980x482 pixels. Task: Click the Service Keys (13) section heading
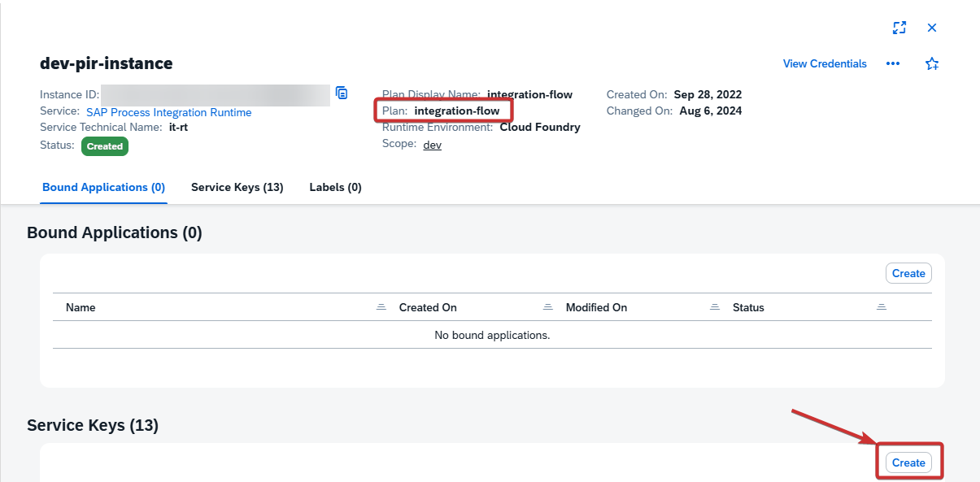click(93, 425)
